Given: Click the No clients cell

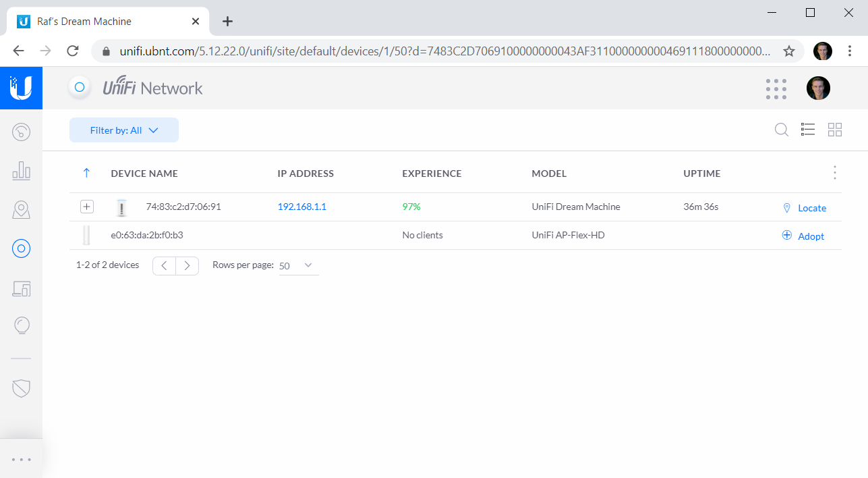Looking at the screenshot, I should (x=422, y=236).
